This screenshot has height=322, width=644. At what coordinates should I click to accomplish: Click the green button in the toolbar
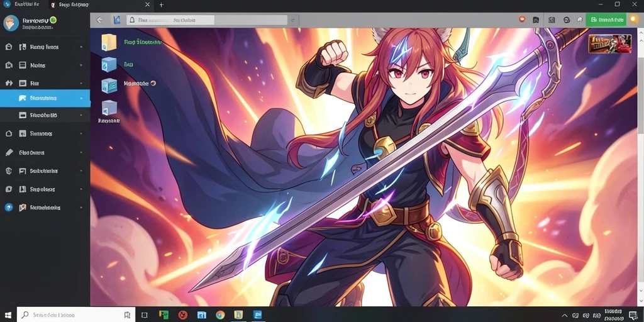point(606,19)
